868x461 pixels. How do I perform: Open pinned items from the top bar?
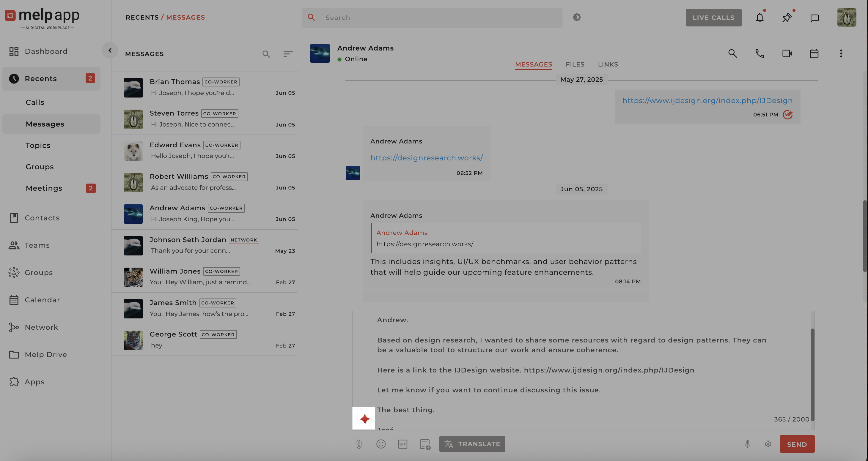point(787,18)
